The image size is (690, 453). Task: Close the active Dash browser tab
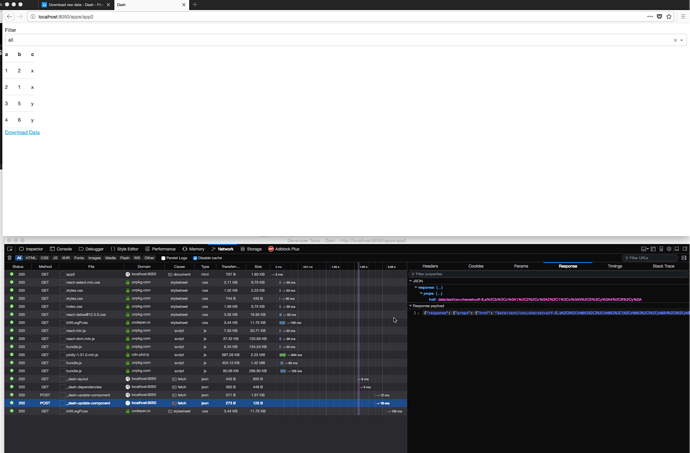pyautogui.click(x=184, y=4)
